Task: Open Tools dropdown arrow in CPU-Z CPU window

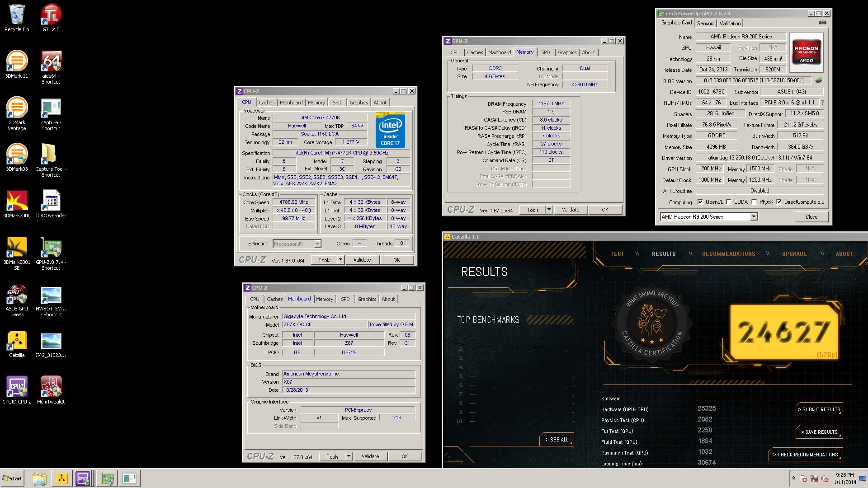Action: pyautogui.click(x=340, y=260)
